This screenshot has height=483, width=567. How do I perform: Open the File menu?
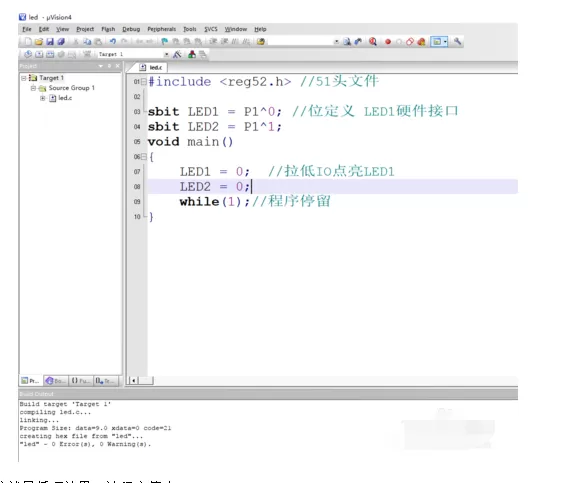tap(27, 29)
